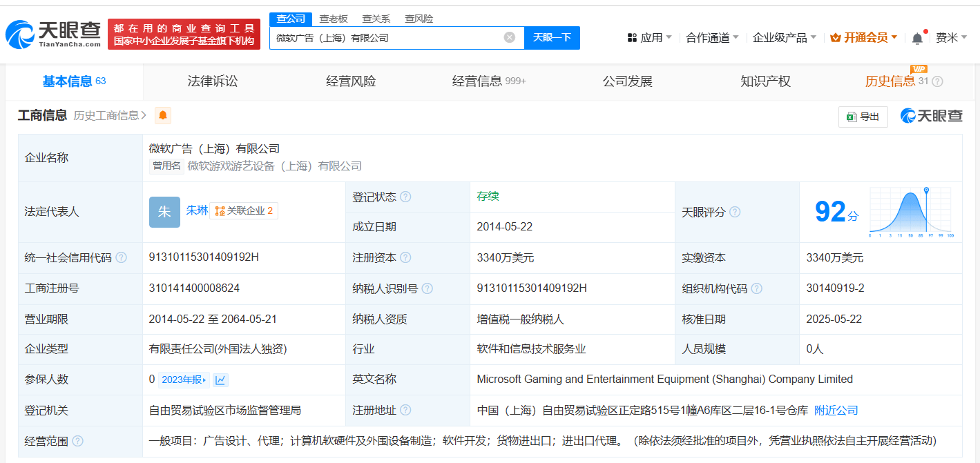This screenshot has height=463, width=980.
Task: Click the help icon beside 天眼评分
Action: point(735,212)
